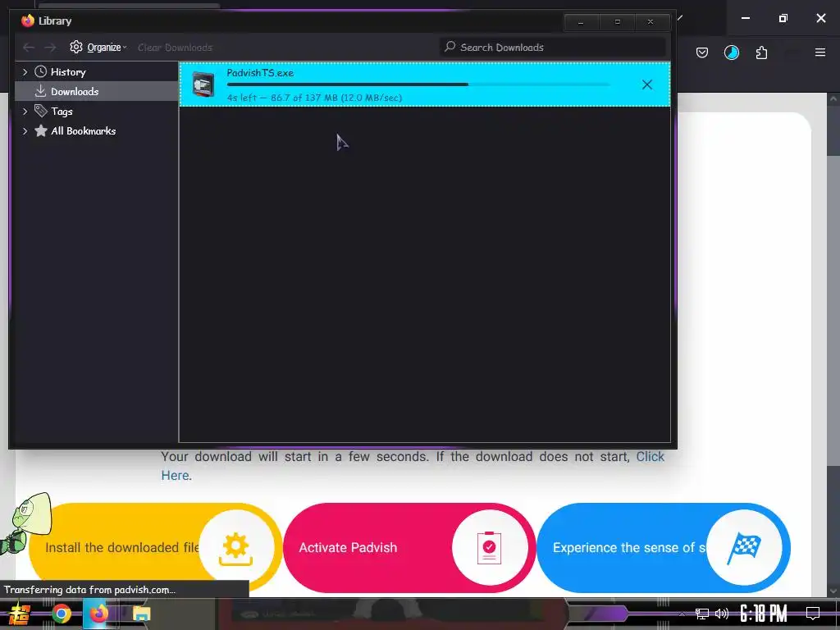Expand the History tree node
The image size is (840, 630).
[25, 72]
